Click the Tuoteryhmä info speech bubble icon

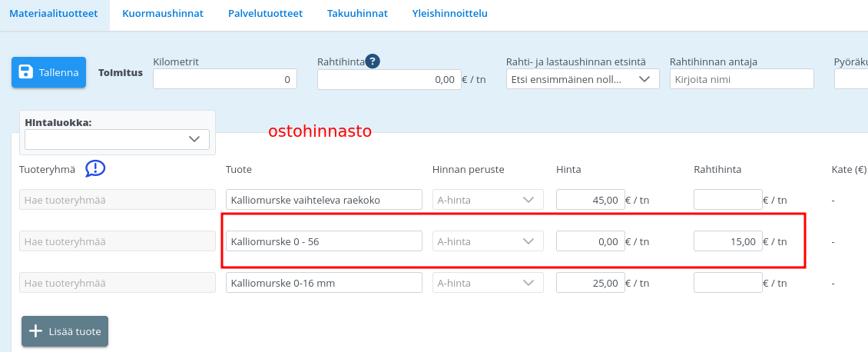click(x=95, y=168)
